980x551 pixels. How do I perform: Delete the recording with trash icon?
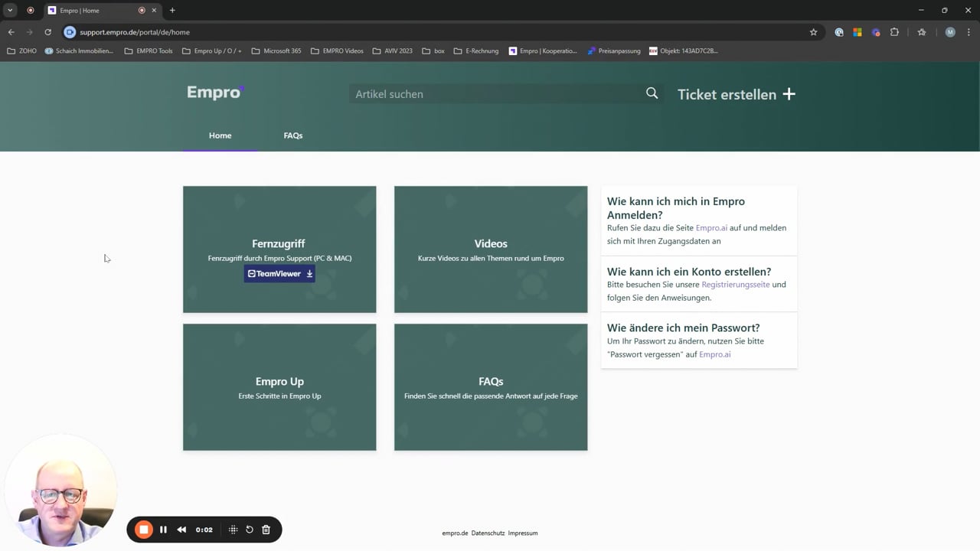(266, 530)
